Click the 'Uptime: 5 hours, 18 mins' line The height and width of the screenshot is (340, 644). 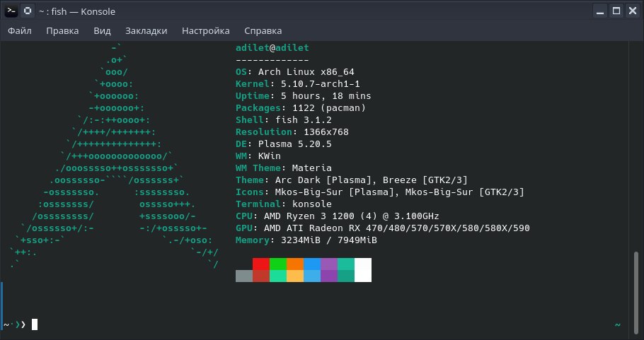pyautogui.click(x=303, y=96)
